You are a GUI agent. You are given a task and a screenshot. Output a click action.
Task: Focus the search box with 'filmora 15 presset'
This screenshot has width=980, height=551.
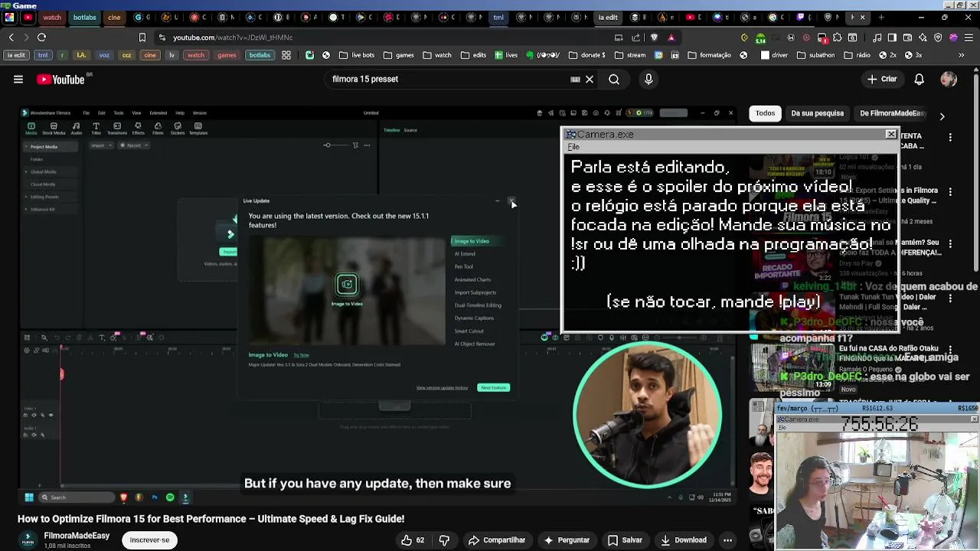point(448,79)
